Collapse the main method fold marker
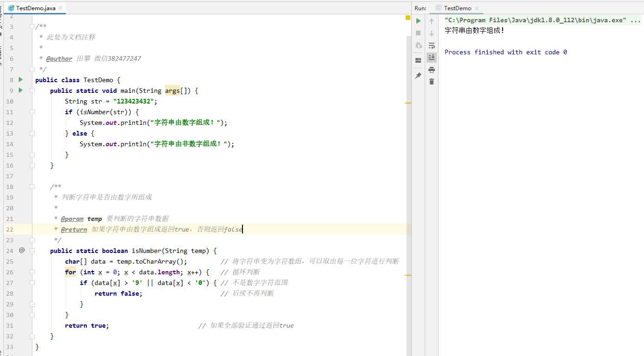This screenshot has height=356, width=644. [32, 91]
